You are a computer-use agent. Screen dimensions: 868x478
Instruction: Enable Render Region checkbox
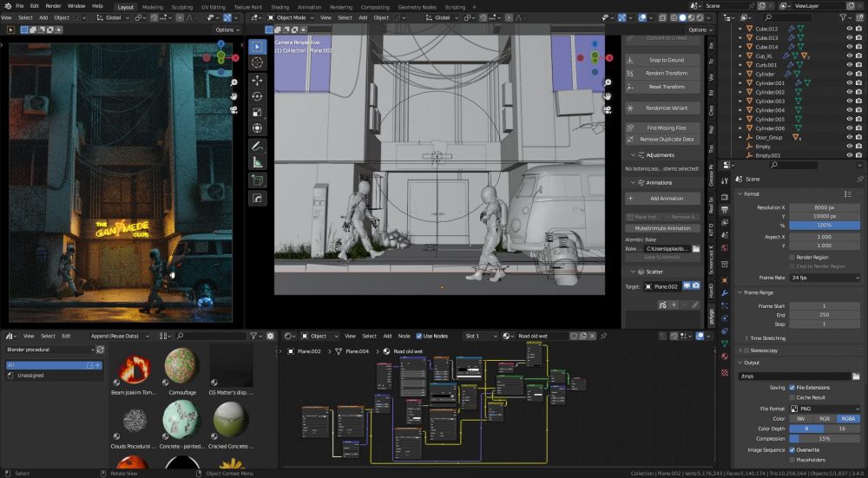pyautogui.click(x=792, y=258)
